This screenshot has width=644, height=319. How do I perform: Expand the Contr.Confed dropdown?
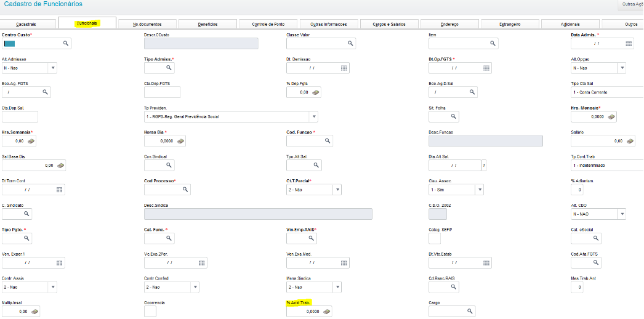[195, 288]
